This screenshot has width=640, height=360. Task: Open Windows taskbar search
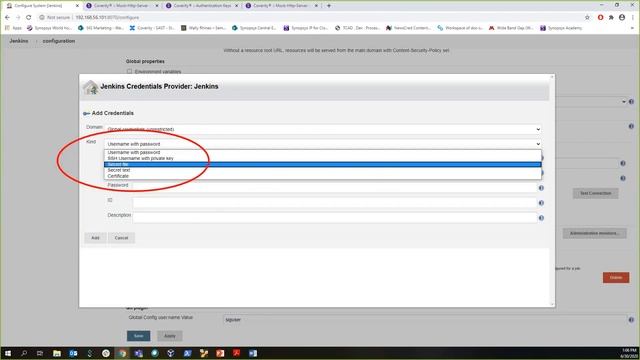pyautogui.click(x=24, y=353)
